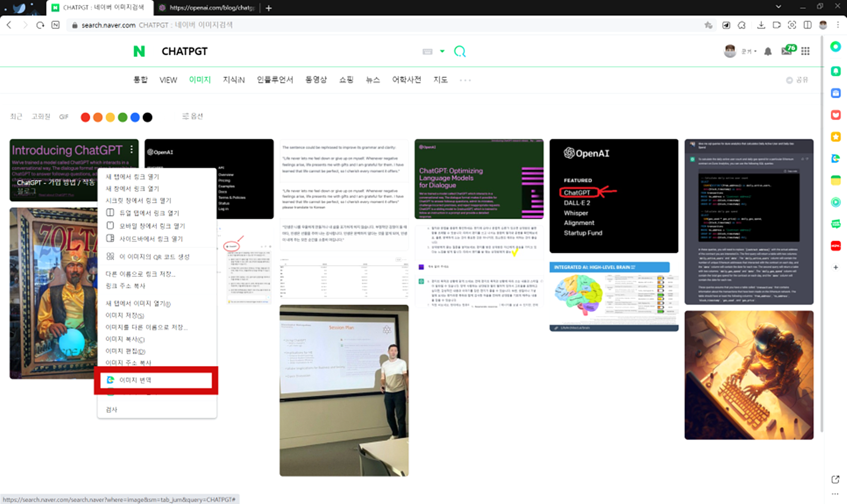The height and width of the screenshot is (504, 847).
Task: Open the Naver services grid icon
Action: (x=806, y=52)
